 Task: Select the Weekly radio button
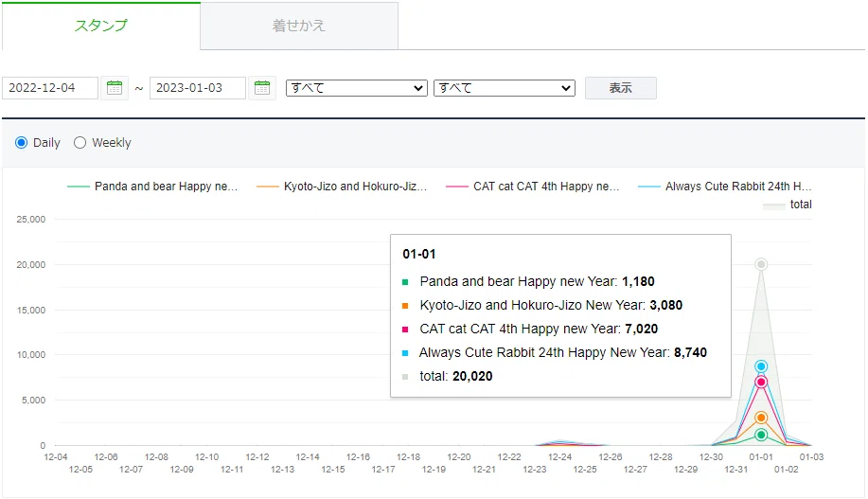(80, 142)
